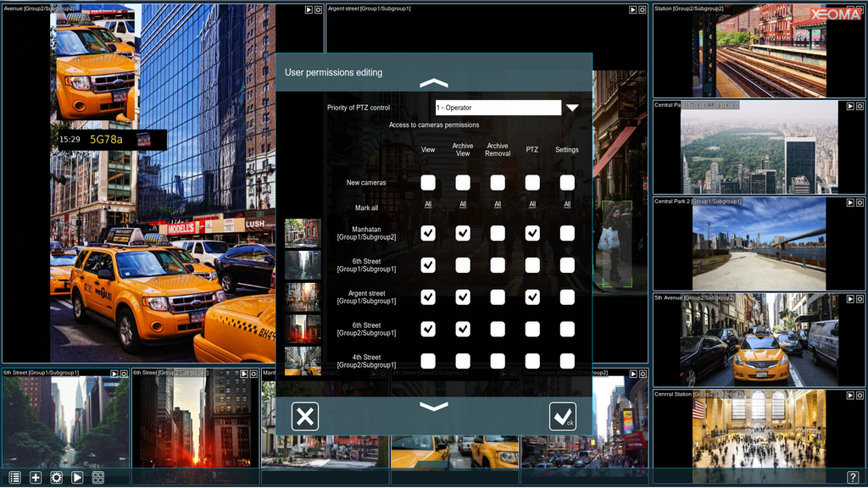Play archive of Central Park 2 camera

pos(850,202)
